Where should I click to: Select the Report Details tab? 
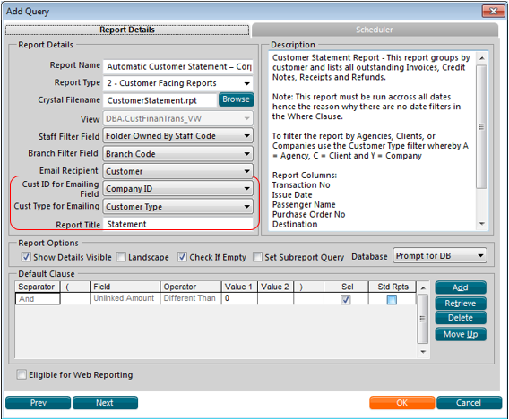tap(127, 30)
